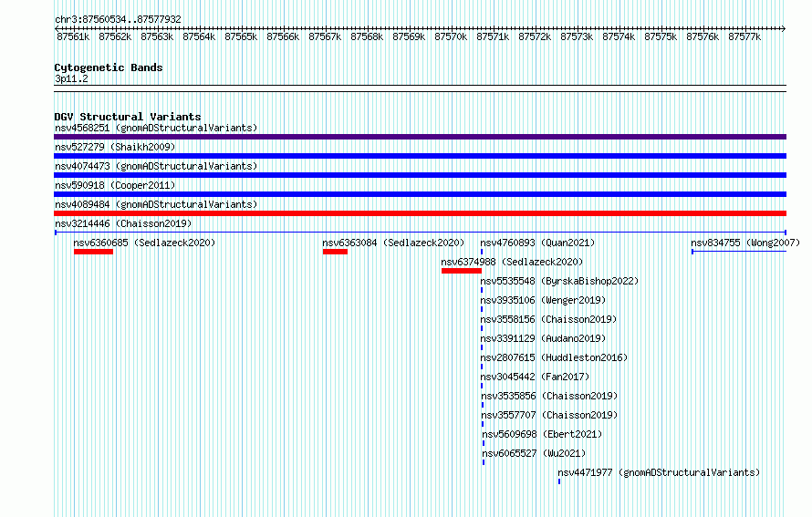Open nsv527279 (Shaikh2009) variant label
Screen dimensions: 812x517
click(115, 147)
